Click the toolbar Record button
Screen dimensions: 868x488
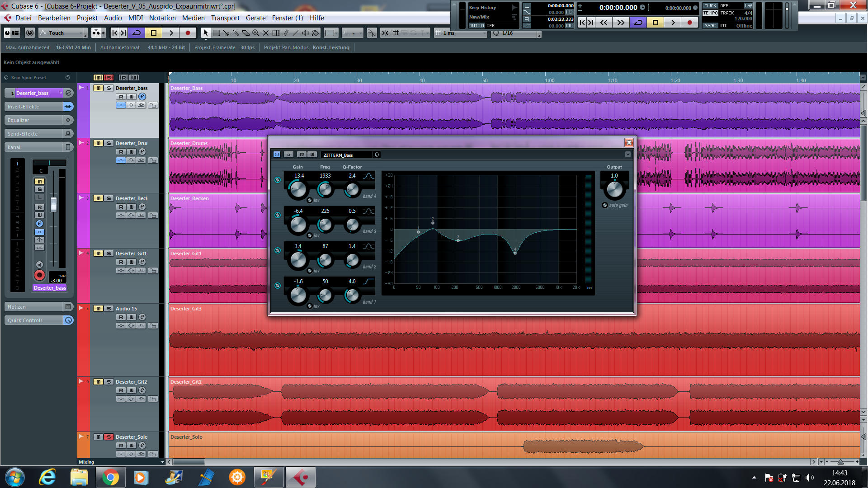pos(188,33)
